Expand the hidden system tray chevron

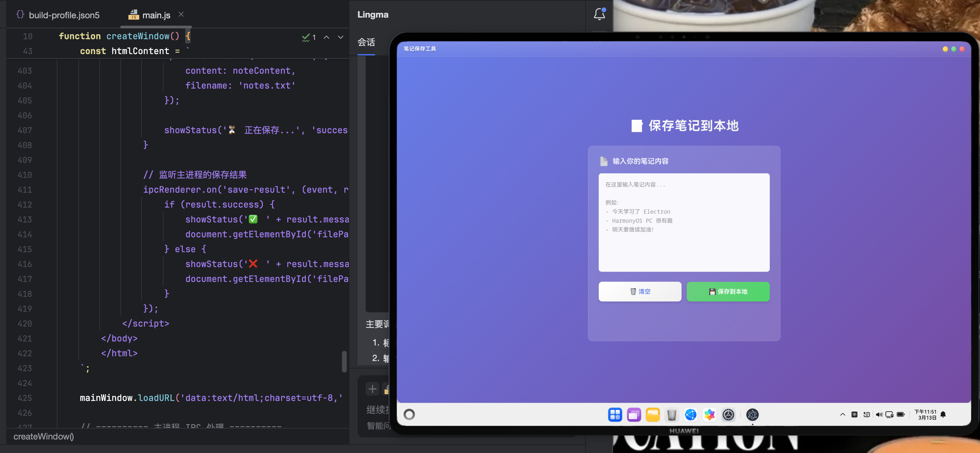(842, 414)
